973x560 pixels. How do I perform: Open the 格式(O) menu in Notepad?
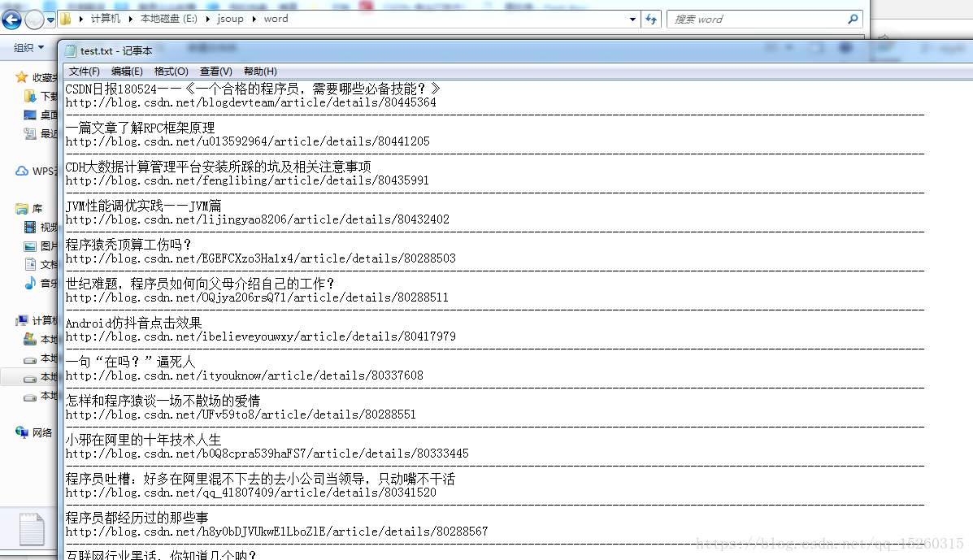point(171,72)
